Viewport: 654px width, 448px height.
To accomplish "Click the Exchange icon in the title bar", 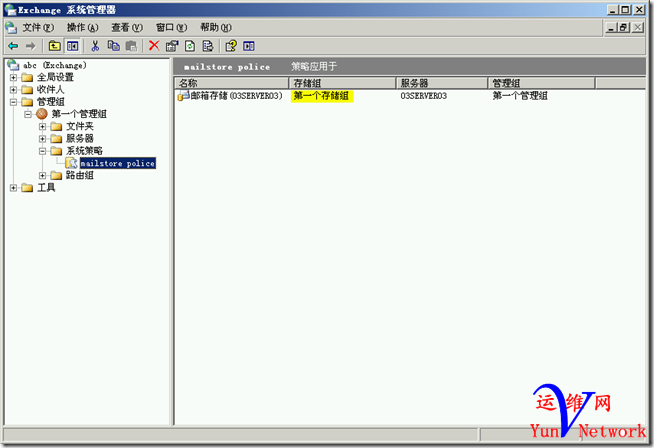I will tap(10, 10).
